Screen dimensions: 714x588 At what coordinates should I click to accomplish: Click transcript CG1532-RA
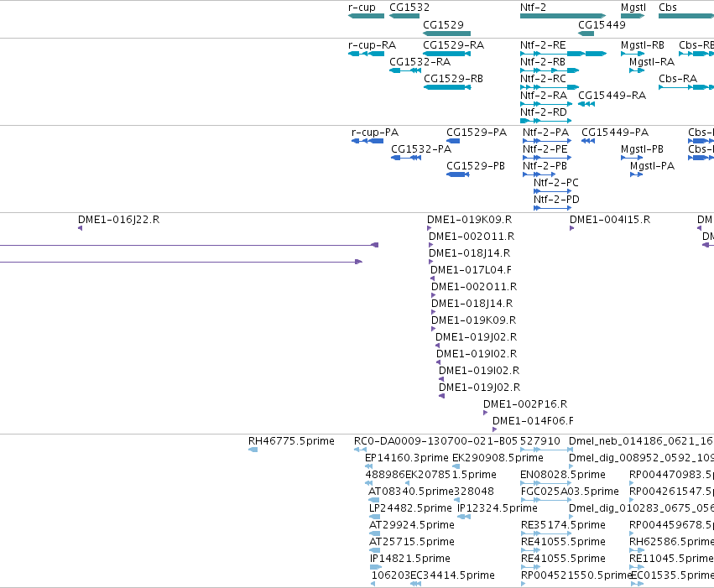pos(420,62)
